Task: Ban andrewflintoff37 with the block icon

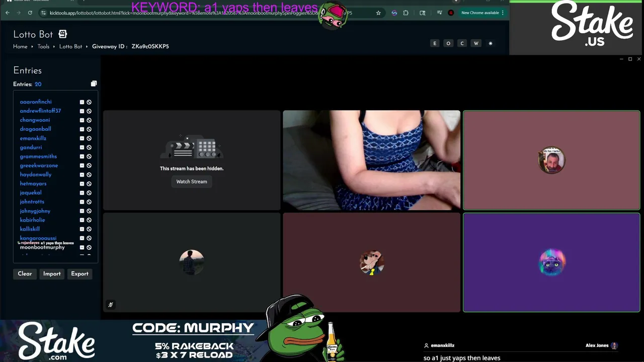Action: pyautogui.click(x=89, y=111)
